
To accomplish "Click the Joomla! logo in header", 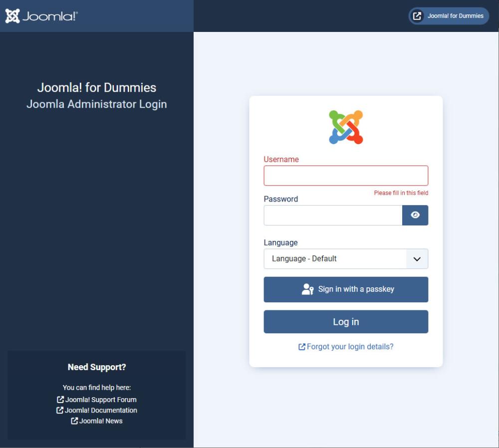I will (41, 16).
